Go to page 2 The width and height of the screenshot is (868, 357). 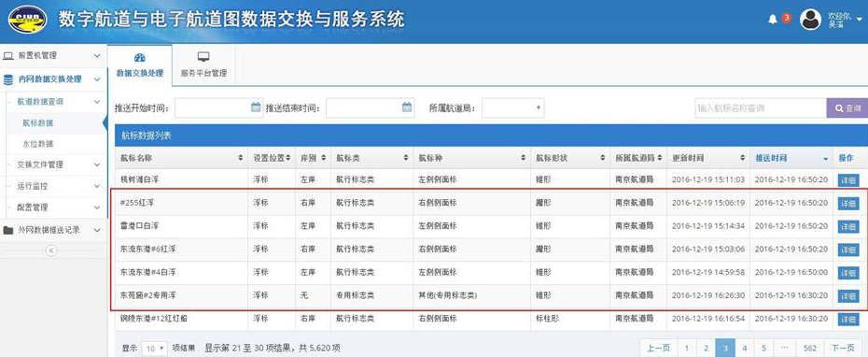point(706,349)
